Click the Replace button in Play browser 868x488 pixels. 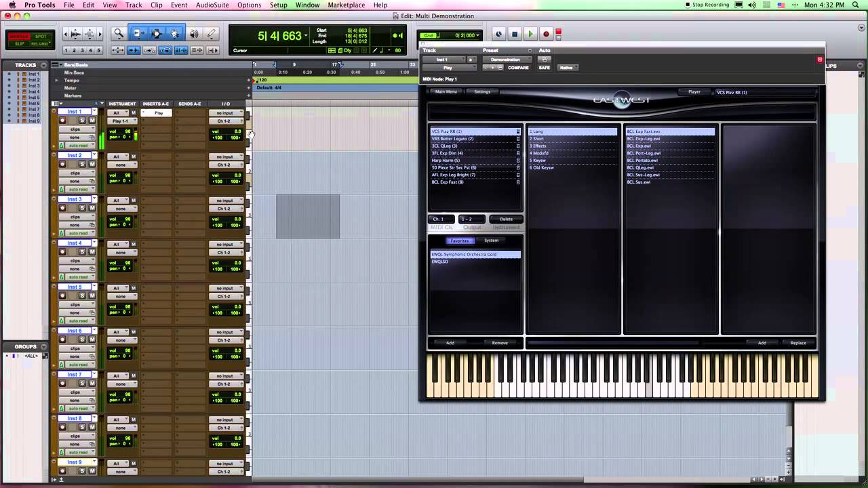point(798,343)
